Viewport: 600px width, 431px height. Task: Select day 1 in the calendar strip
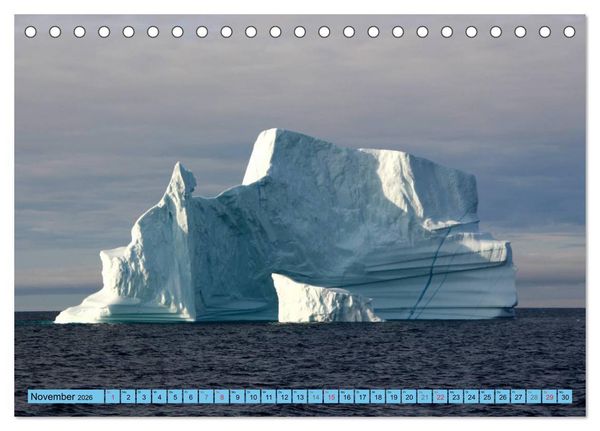pos(112,397)
